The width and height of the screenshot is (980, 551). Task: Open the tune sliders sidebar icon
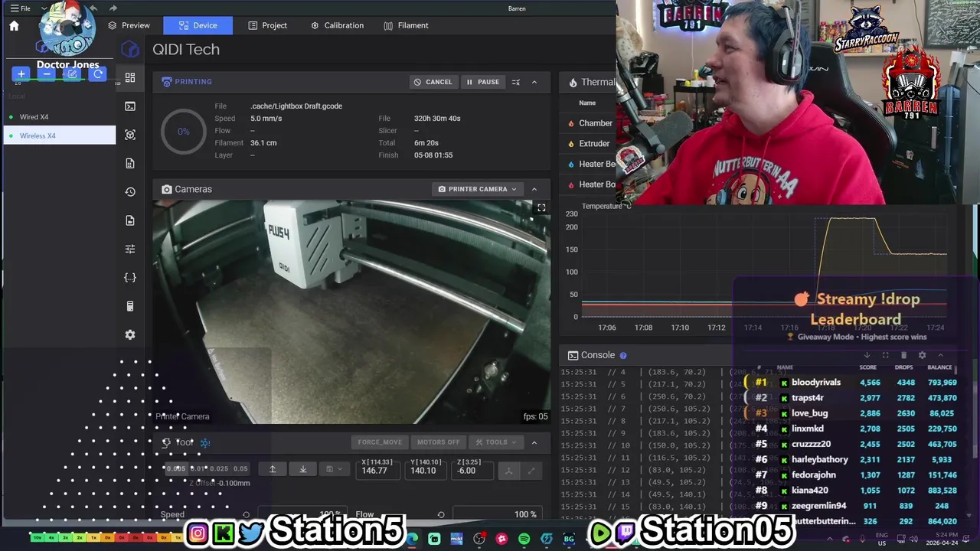coord(130,249)
